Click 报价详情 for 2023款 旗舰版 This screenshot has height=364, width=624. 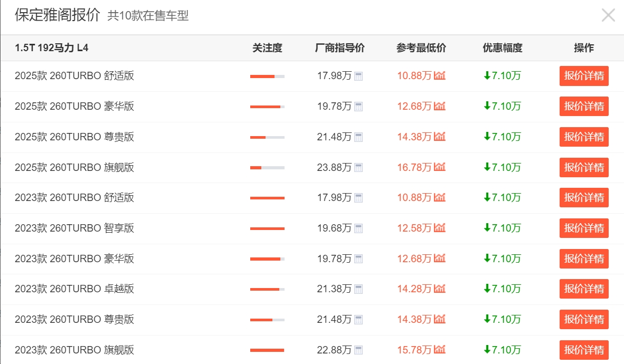[x=584, y=350]
